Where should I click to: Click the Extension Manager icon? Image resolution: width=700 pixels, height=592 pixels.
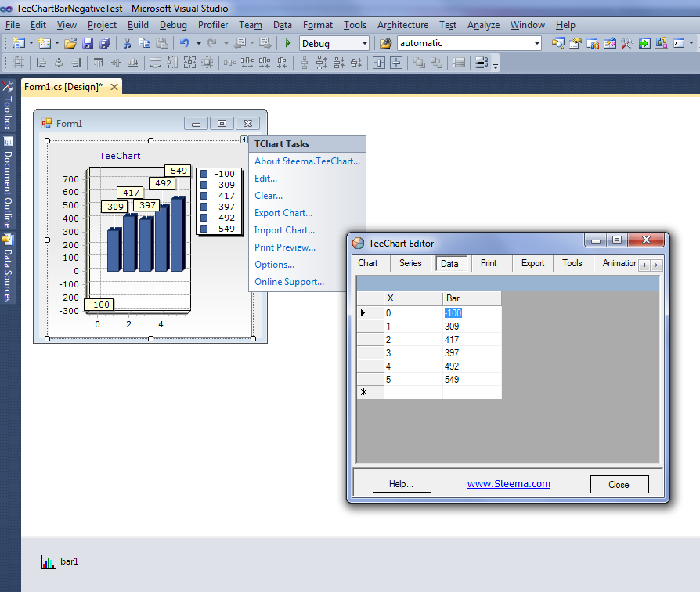(x=662, y=43)
